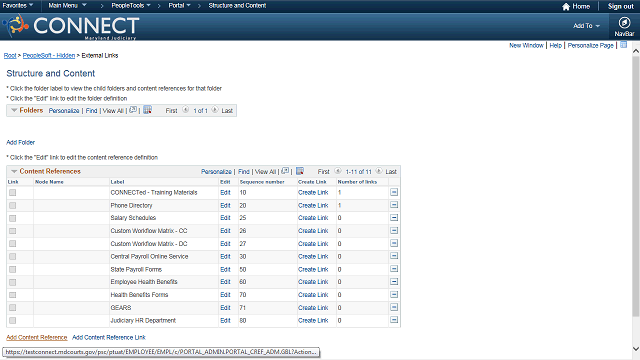The width and height of the screenshot is (640, 360).
Task: Click Folders download to spreadsheet icon
Action: (x=147, y=110)
